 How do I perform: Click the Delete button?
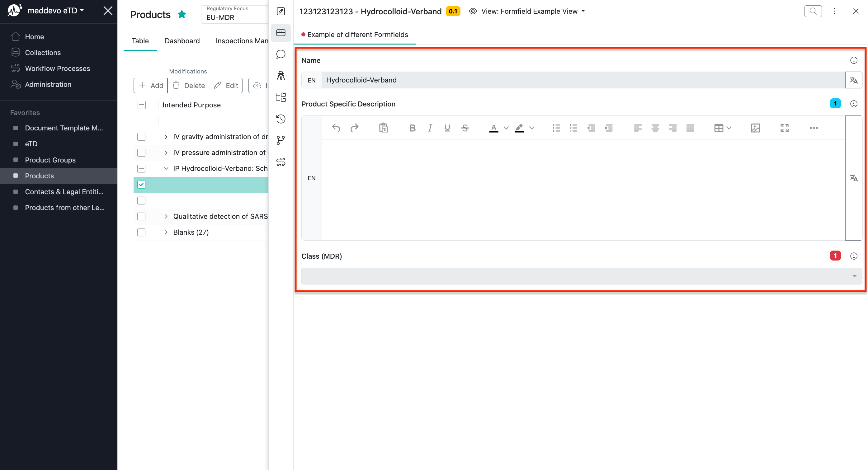(x=188, y=86)
